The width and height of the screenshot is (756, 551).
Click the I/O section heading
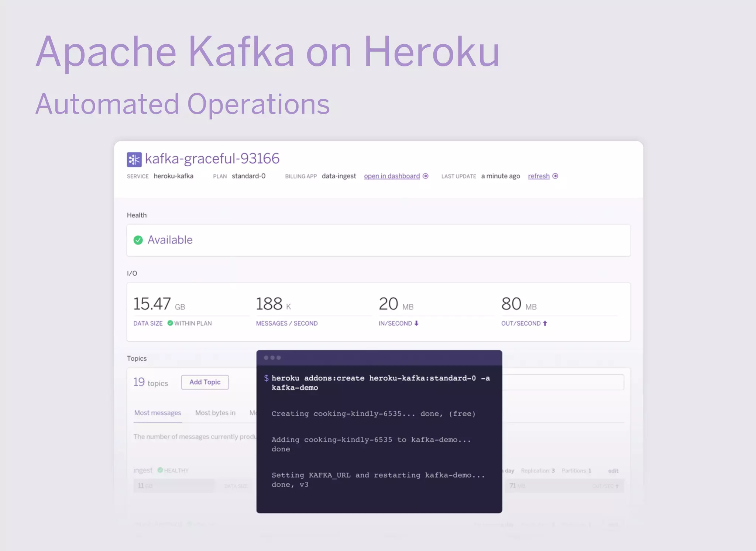(132, 273)
